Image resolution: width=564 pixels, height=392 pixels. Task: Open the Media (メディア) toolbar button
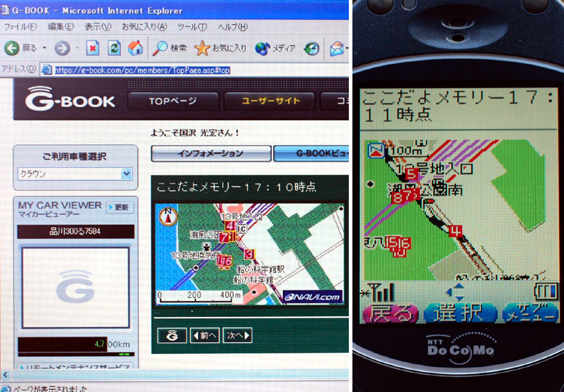[x=275, y=48]
